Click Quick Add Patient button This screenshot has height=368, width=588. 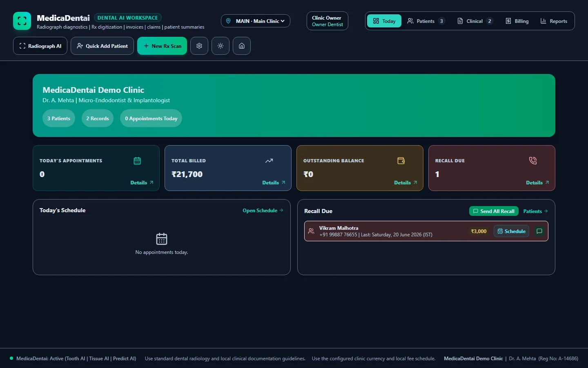click(102, 46)
